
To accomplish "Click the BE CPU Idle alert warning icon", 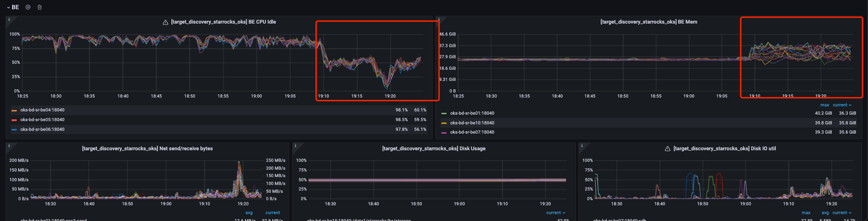I will [x=165, y=22].
